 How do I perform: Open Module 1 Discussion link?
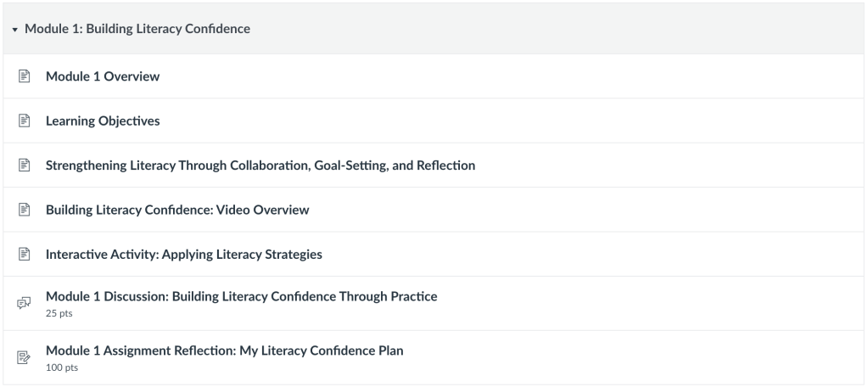[x=241, y=296]
